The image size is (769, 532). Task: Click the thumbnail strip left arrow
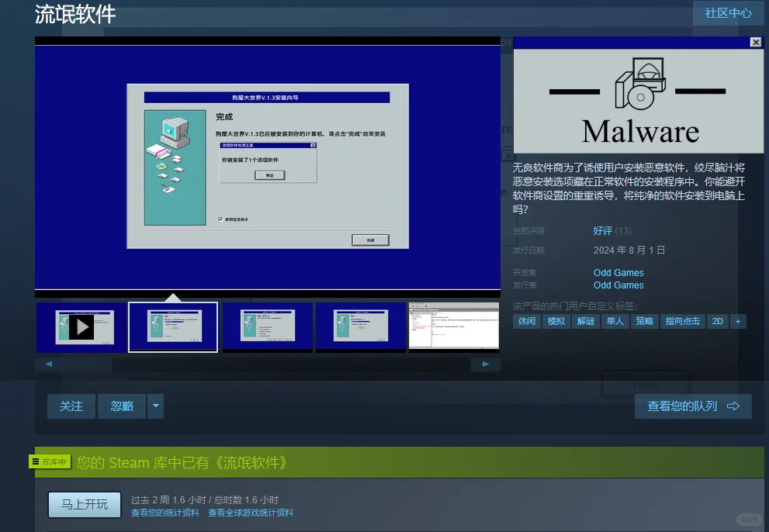[49, 364]
